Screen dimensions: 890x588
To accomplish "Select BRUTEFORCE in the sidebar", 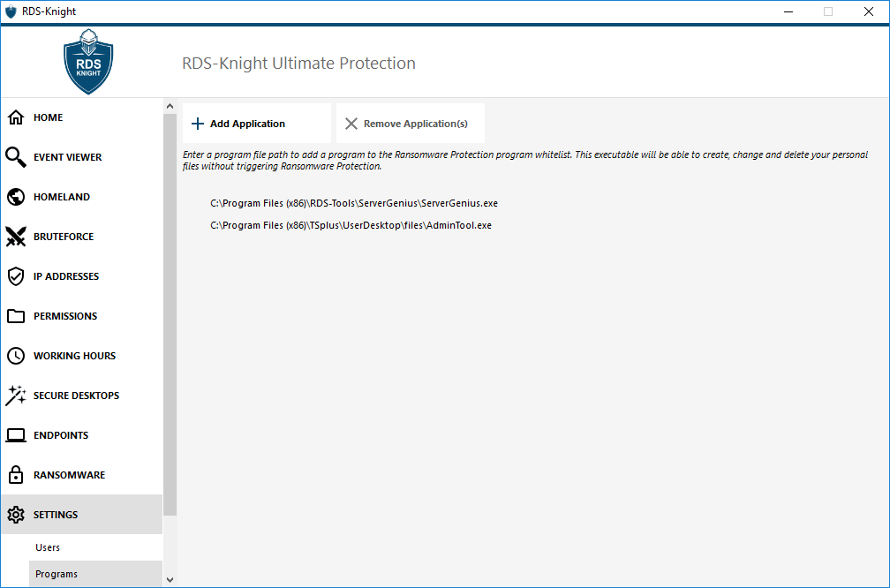I will tap(82, 237).
